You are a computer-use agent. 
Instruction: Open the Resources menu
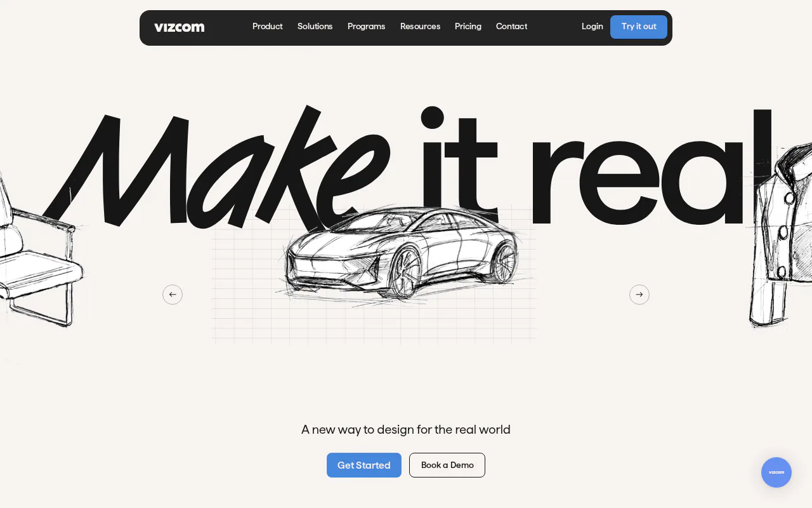coord(420,27)
